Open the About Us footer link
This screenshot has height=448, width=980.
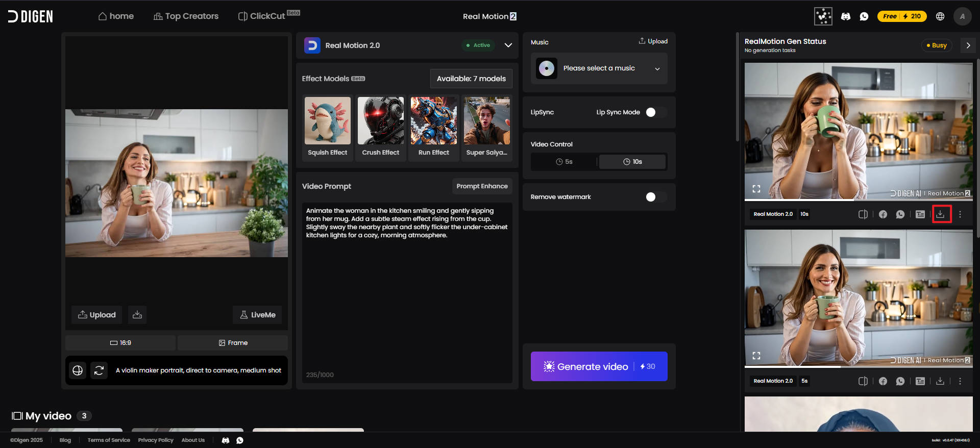click(193, 440)
